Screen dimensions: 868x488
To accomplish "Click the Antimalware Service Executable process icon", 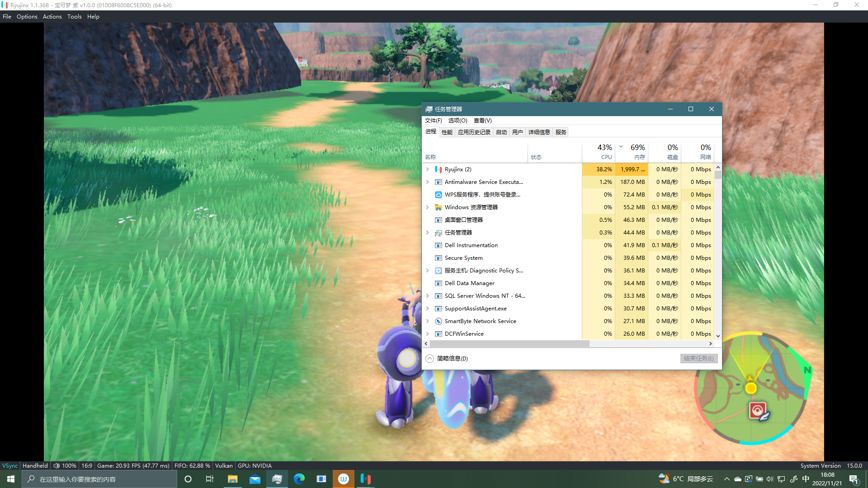I will pyautogui.click(x=438, y=182).
